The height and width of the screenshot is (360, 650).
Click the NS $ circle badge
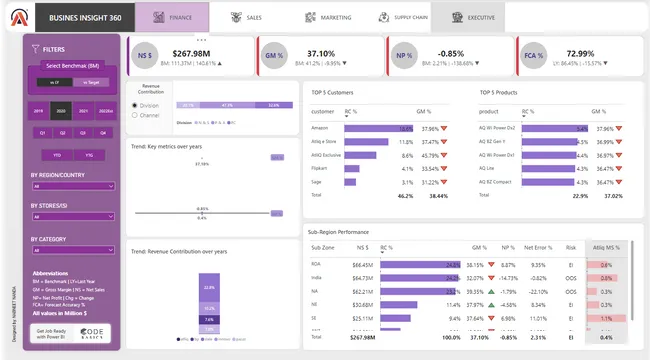[145, 56]
